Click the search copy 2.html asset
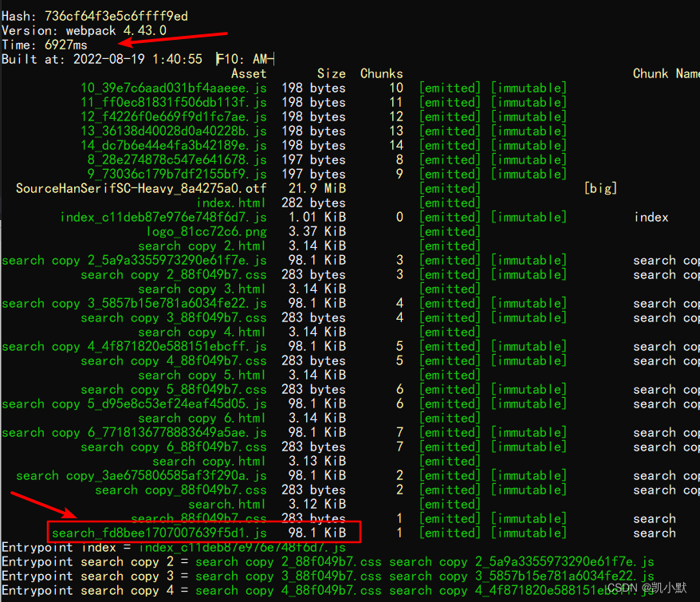 click(x=202, y=246)
